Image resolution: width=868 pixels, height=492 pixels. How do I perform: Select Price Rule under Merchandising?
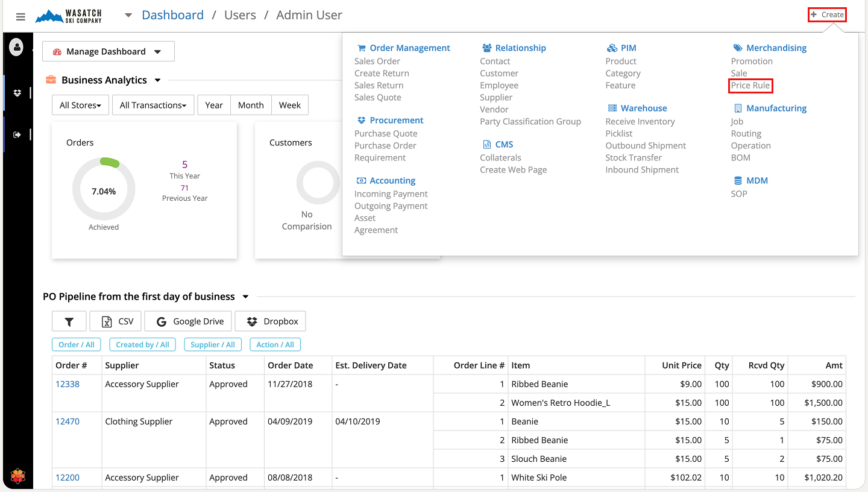point(750,86)
